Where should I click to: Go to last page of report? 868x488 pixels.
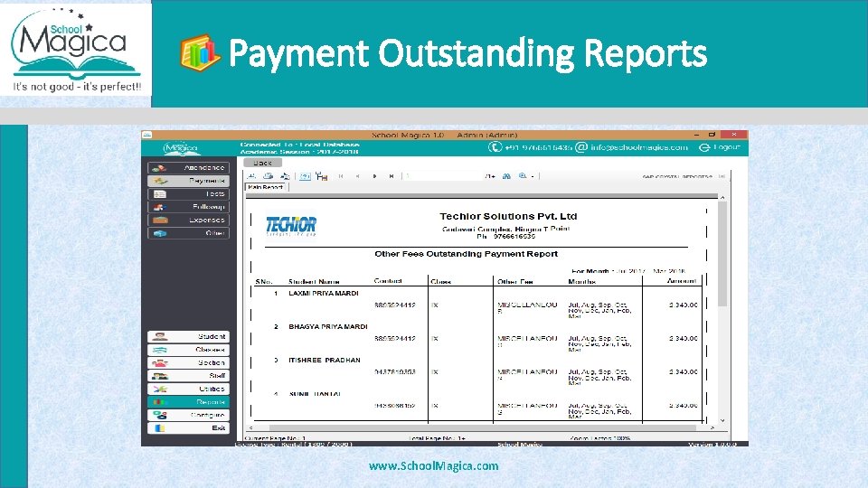pyautogui.click(x=392, y=176)
